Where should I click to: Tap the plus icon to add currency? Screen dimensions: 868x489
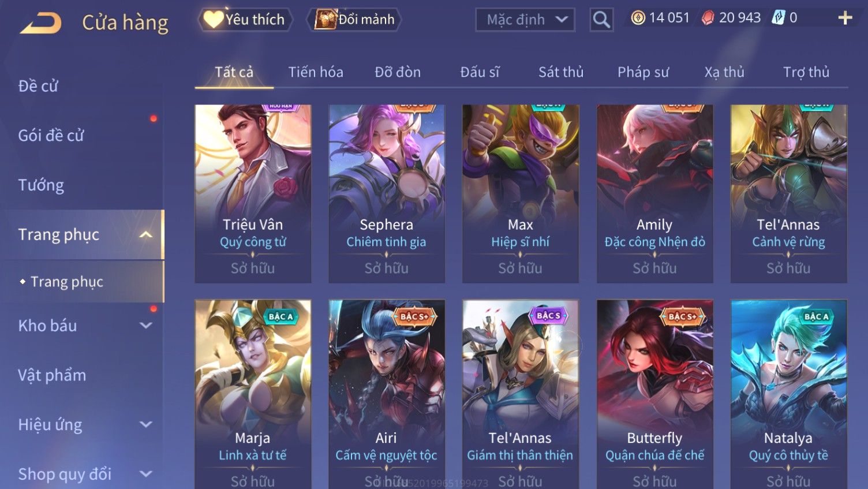(x=845, y=18)
